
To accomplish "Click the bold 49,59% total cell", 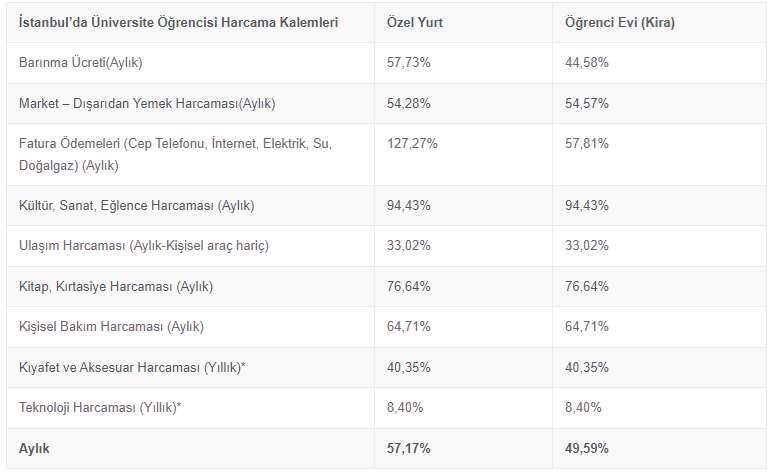I will [586, 449].
